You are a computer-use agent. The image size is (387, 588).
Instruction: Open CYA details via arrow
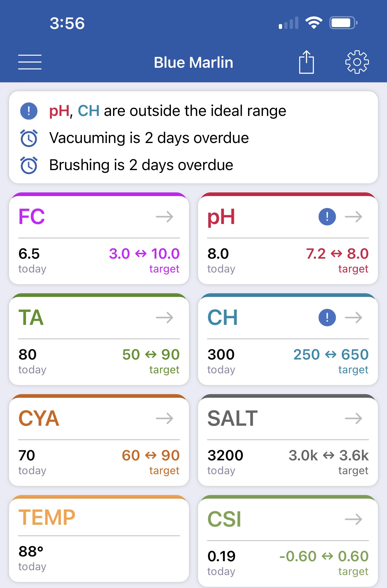pyautogui.click(x=165, y=418)
